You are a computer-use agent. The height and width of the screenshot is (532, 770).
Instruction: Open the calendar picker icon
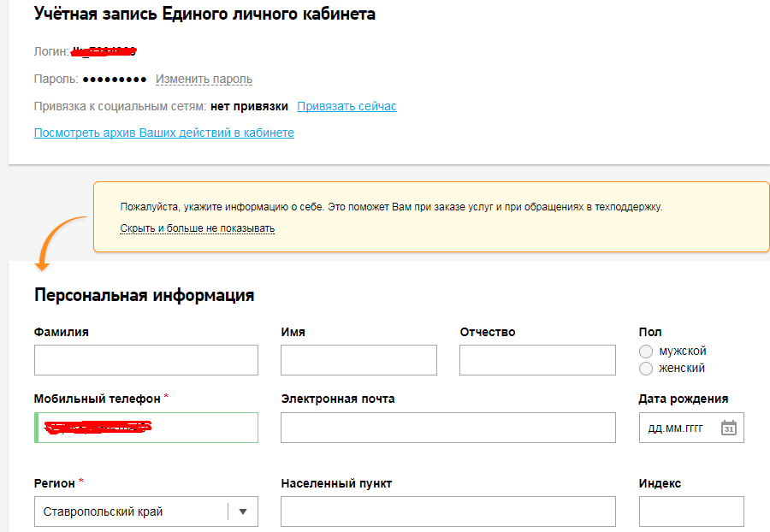click(728, 428)
